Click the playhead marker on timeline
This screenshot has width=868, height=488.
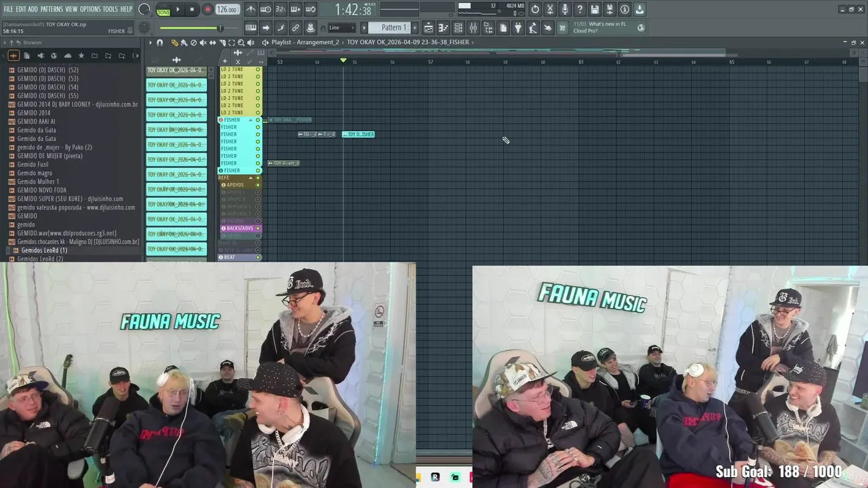(x=343, y=61)
